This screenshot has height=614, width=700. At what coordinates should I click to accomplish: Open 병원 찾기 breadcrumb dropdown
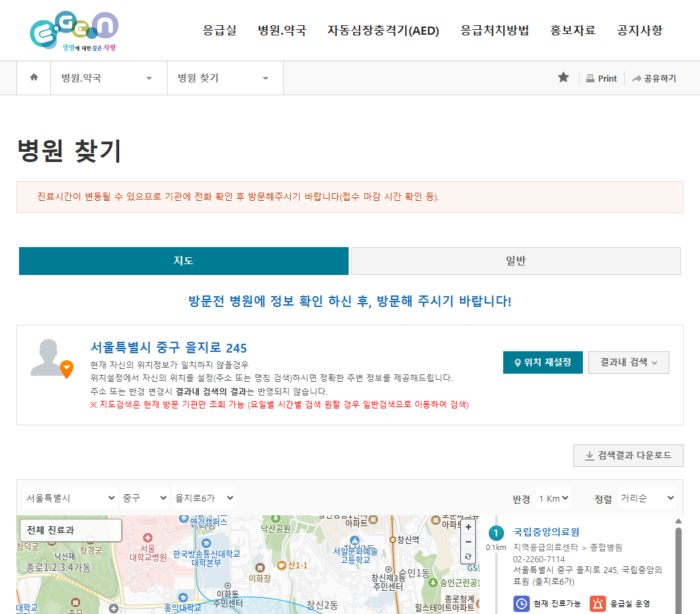[225, 78]
